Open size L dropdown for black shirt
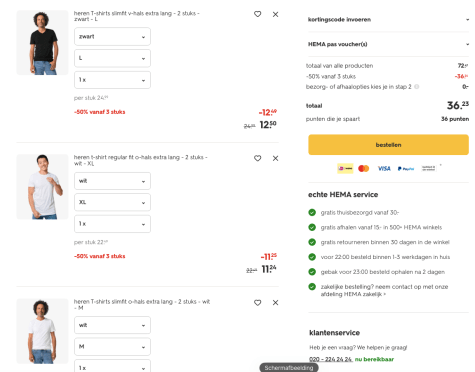The image size is (475, 372). [112, 58]
